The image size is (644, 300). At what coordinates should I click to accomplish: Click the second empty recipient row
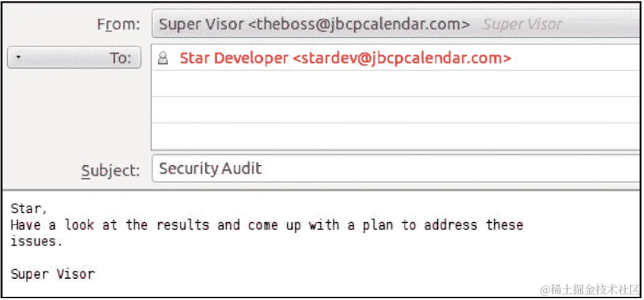click(x=396, y=84)
